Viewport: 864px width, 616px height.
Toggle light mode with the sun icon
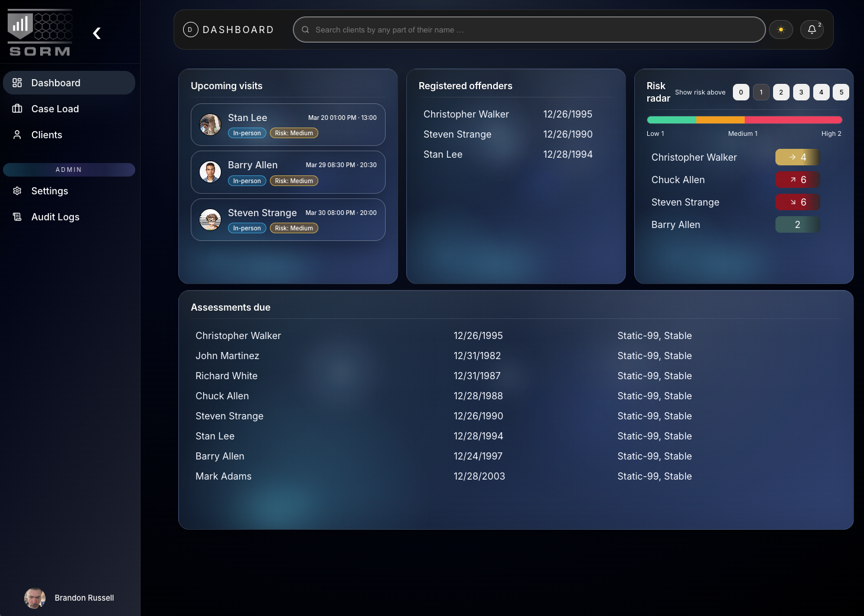point(781,29)
